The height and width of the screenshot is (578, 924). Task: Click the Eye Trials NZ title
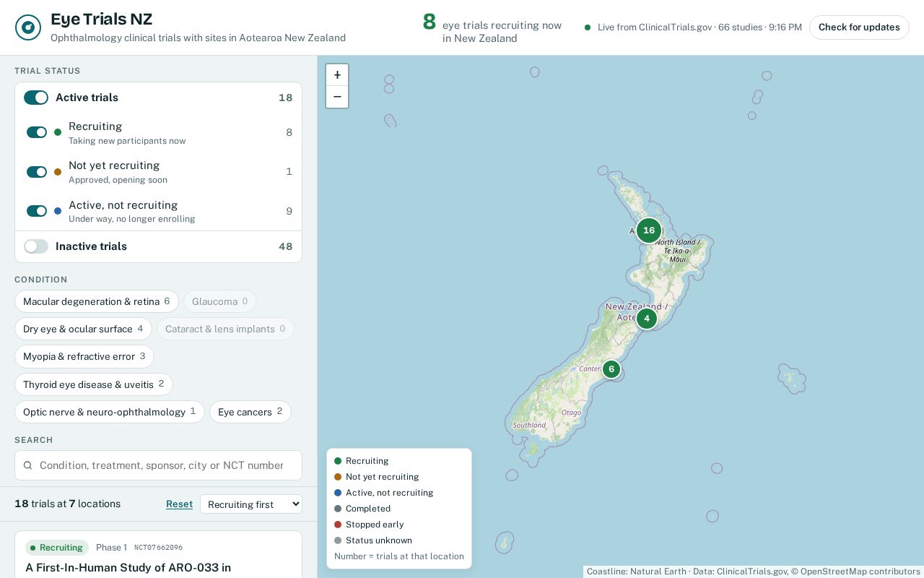click(x=101, y=20)
